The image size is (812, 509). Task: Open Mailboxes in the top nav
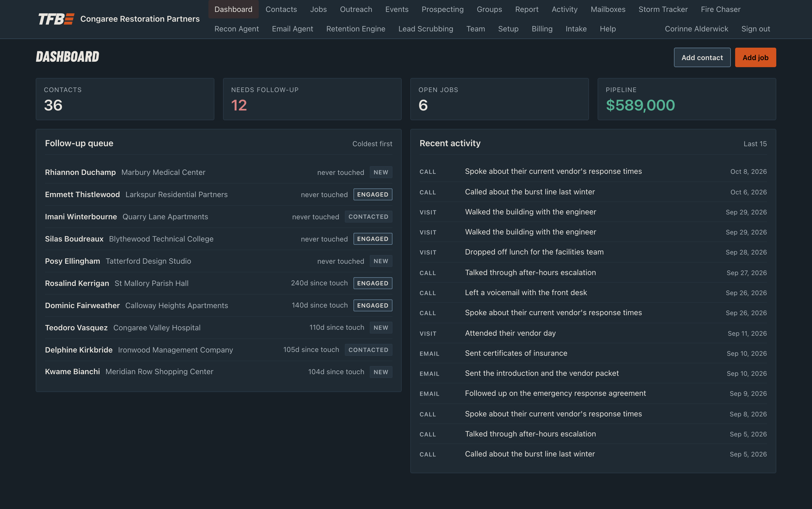[x=608, y=9]
